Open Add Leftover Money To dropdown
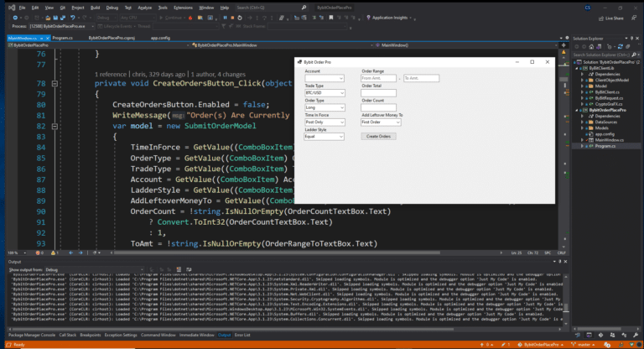The image size is (644, 349). point(381,122)
